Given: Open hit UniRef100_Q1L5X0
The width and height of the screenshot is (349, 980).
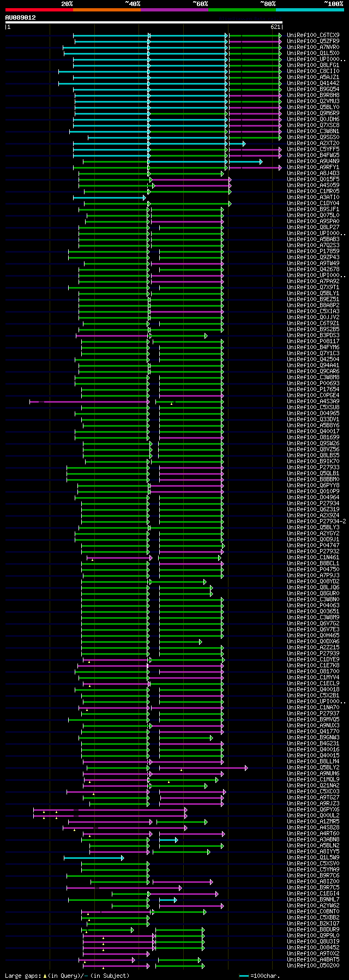Looking at the screenshot, I should (313, 53).
